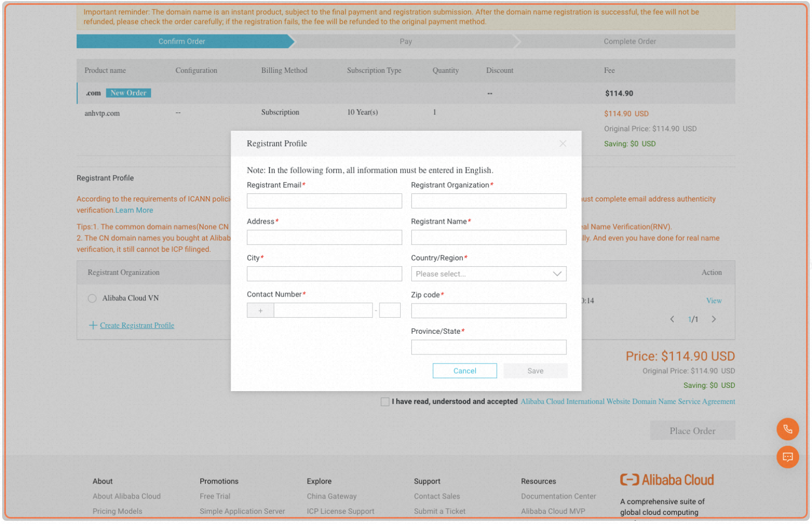Click the Contact Number extension field
Image resolution: width=812 pixels, height=524 pixels.
(390, 311)
